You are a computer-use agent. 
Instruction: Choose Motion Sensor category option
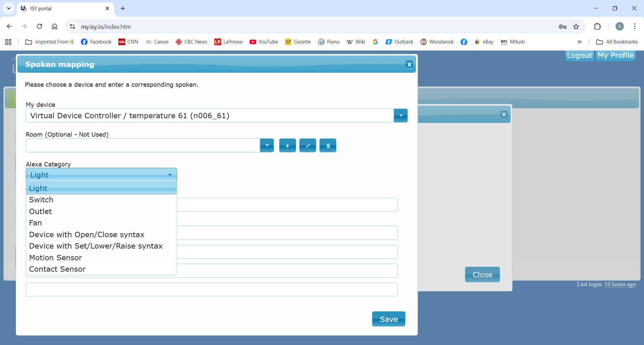click(56, 258)
